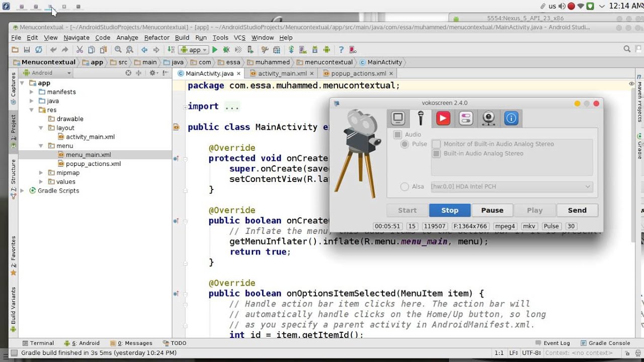Click scroll from source target icon in project panel
The width and height of the screenshot is (644, 362).
pyautogui.click(x=128, y=73)
